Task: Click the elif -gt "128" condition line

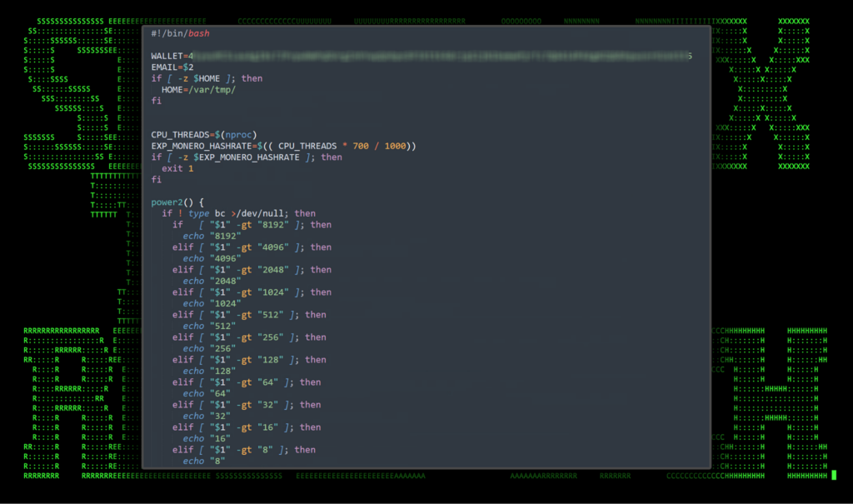Action: (249, 360)
